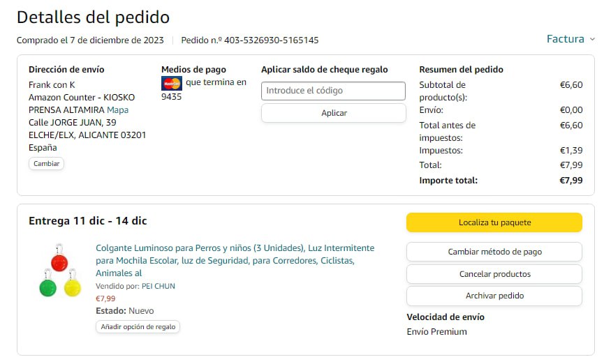
Task: Click Añadir opción de regalo button
Action: (138, 326)
